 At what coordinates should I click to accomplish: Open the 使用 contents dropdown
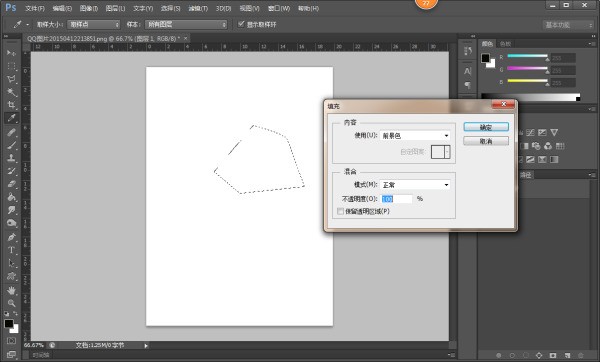pos(415,135)
